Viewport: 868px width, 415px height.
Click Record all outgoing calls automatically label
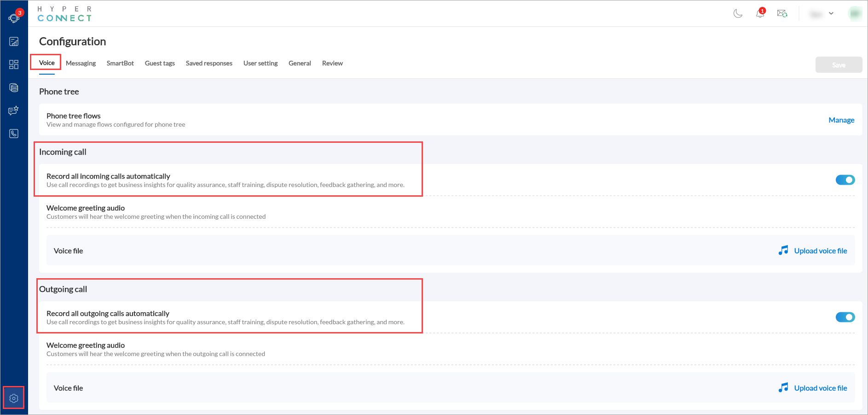click(108, 313)
